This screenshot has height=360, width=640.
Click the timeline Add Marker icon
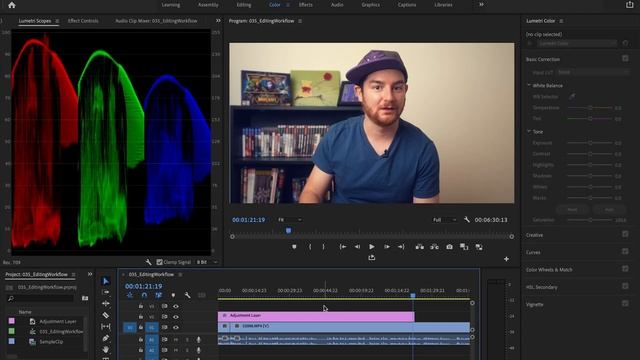click(x=173, y=295)
